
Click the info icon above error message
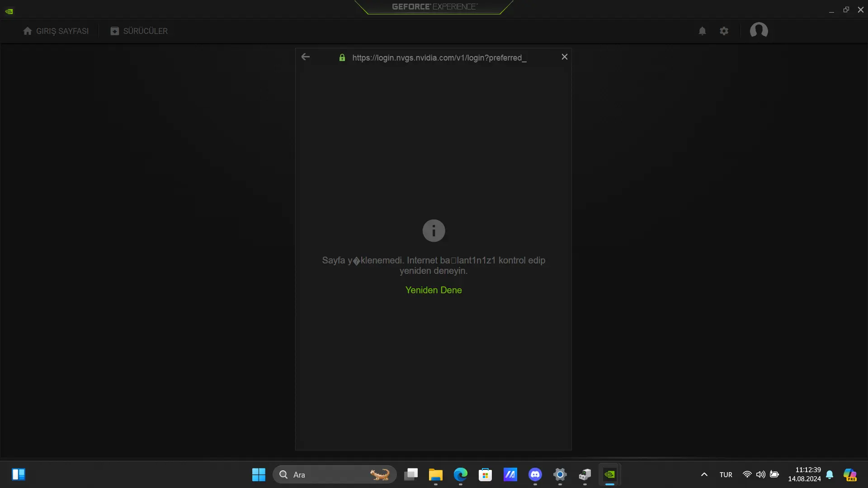pos(434,231)
